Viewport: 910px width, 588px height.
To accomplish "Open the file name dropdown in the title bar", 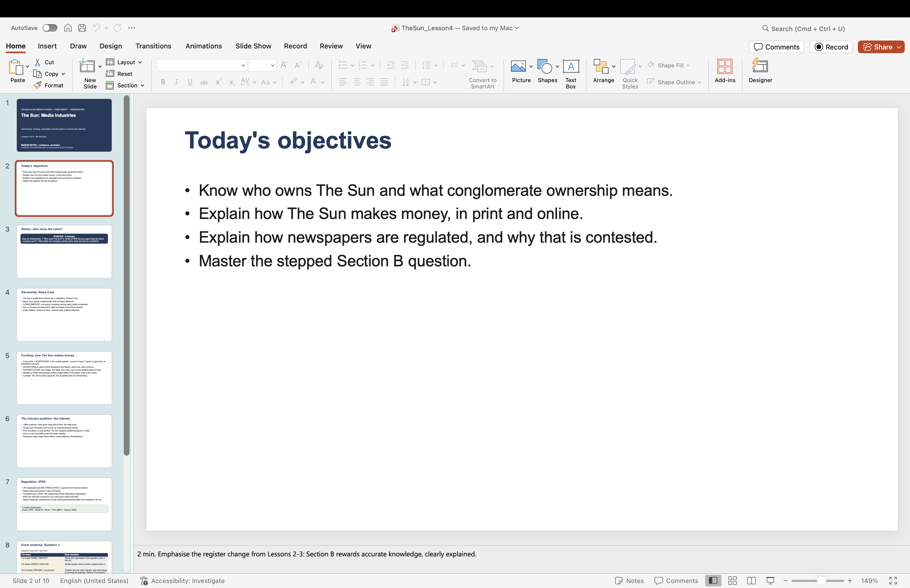I will tap(517, 28).
